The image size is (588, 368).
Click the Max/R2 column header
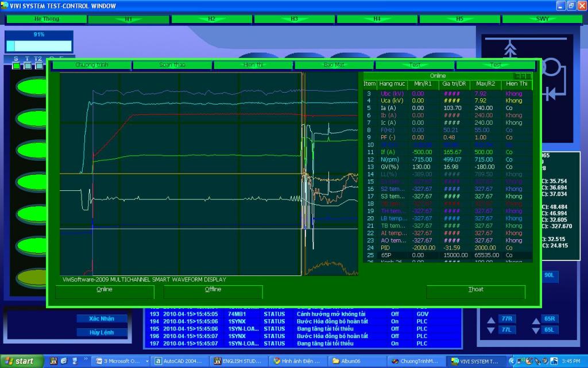click(x=485, y=84)
